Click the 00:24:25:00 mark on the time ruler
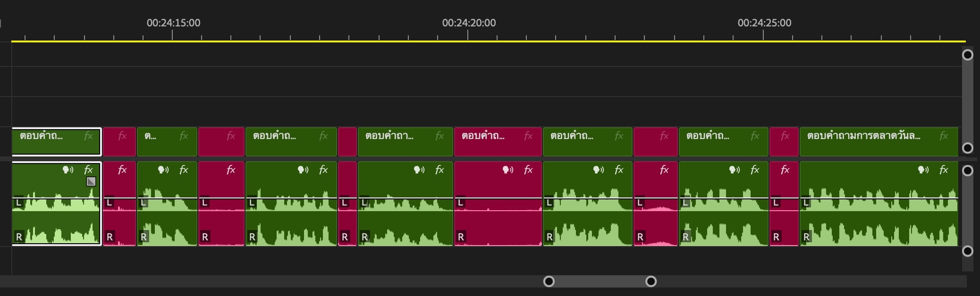This screenshot has width=980, height=296. click(x=763, y=23)
